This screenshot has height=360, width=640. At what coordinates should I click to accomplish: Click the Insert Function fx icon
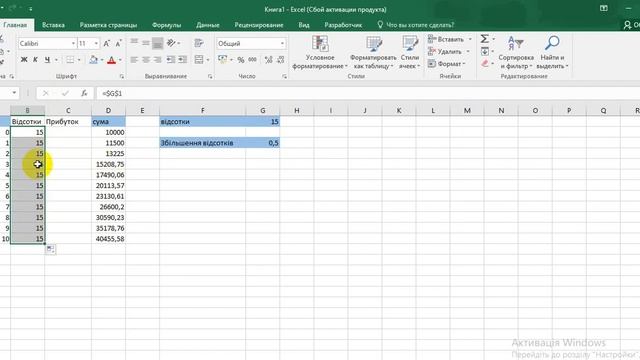coord(84,93)
